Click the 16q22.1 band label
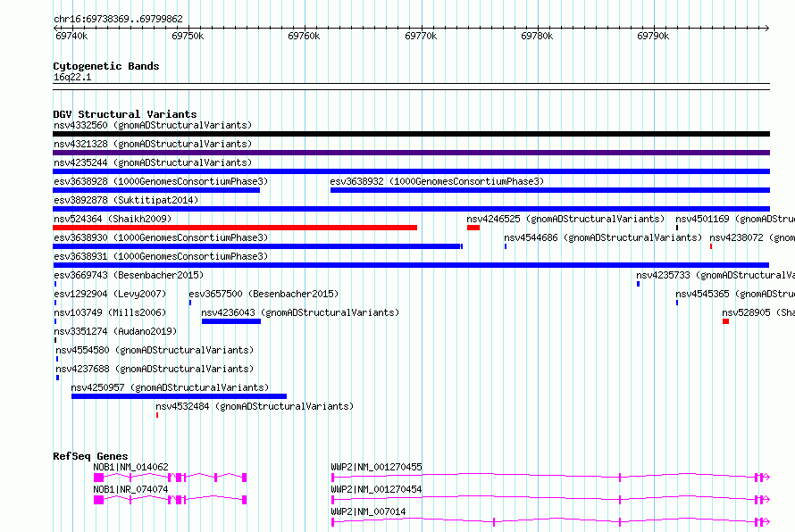 pos(72,77)
